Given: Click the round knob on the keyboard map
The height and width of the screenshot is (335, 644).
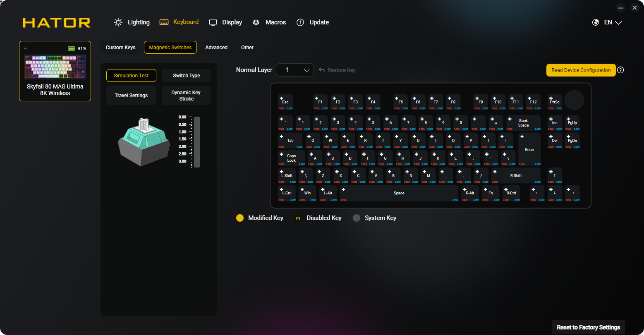Looking at the screenshot, I should coord(574,100).
